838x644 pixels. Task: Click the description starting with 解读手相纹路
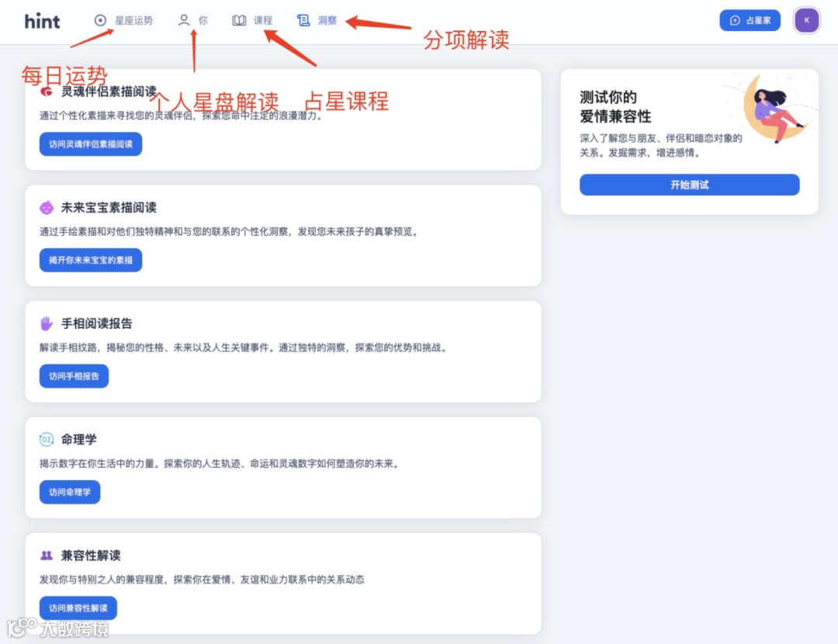coord(244,348)
